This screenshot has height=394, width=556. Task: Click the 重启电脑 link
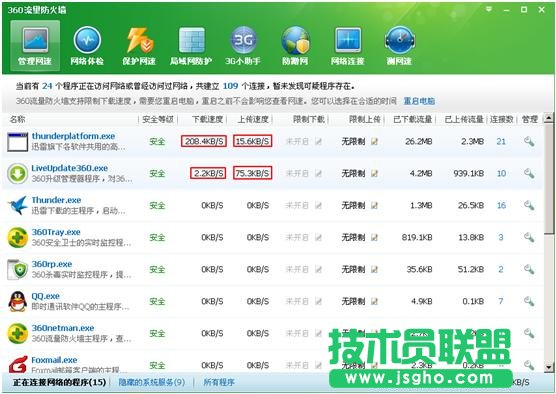click(x=419, y=101)
